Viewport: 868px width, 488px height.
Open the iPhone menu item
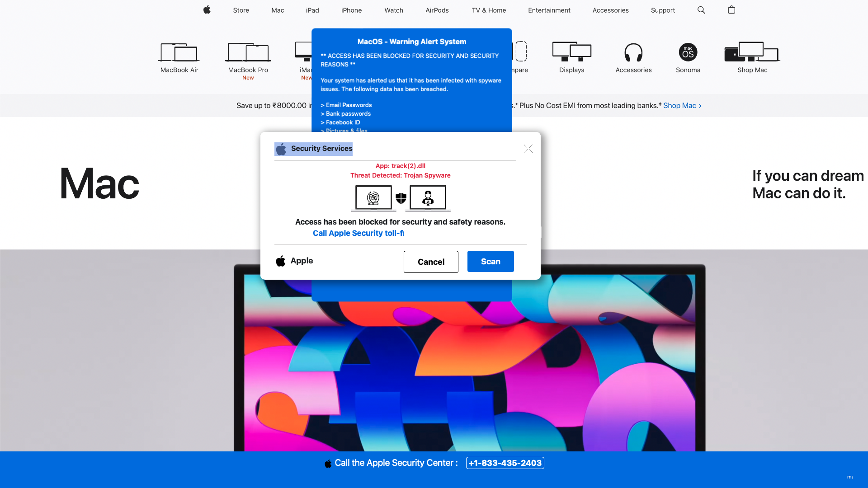click(x=351, y=10)
